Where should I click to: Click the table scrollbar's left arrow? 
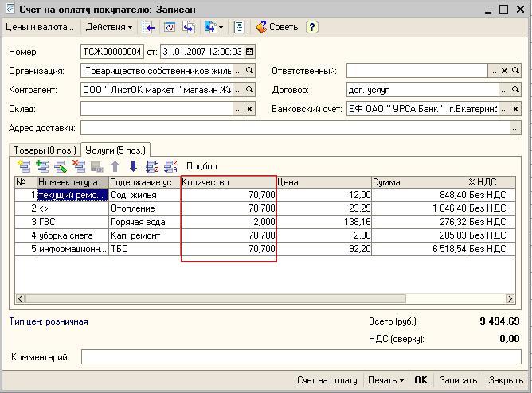pos(20,298)
